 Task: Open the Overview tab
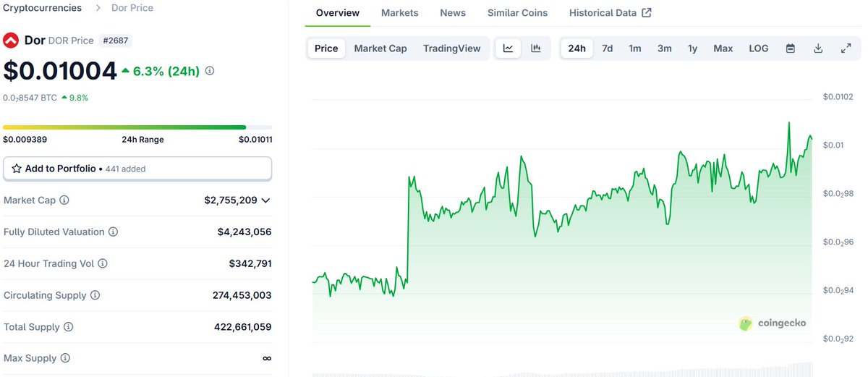click(x=338, y=13)
